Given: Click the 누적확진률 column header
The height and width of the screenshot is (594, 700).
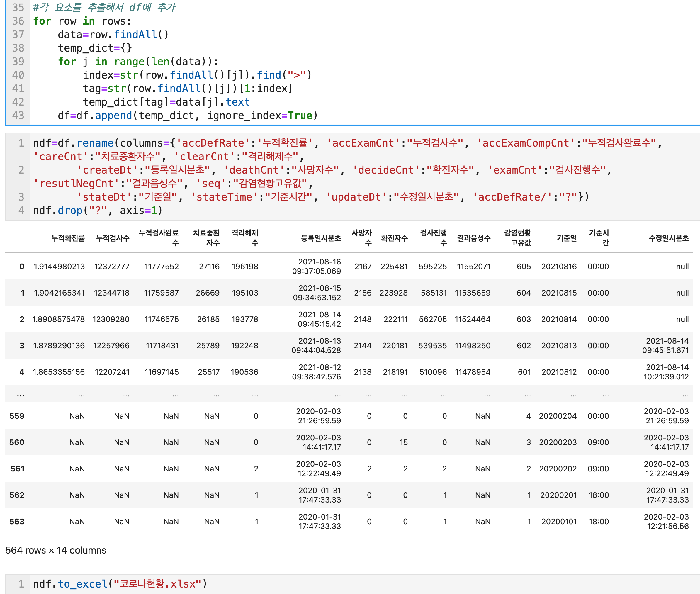Looking at the screenshot, I should [x=68, y=238].
